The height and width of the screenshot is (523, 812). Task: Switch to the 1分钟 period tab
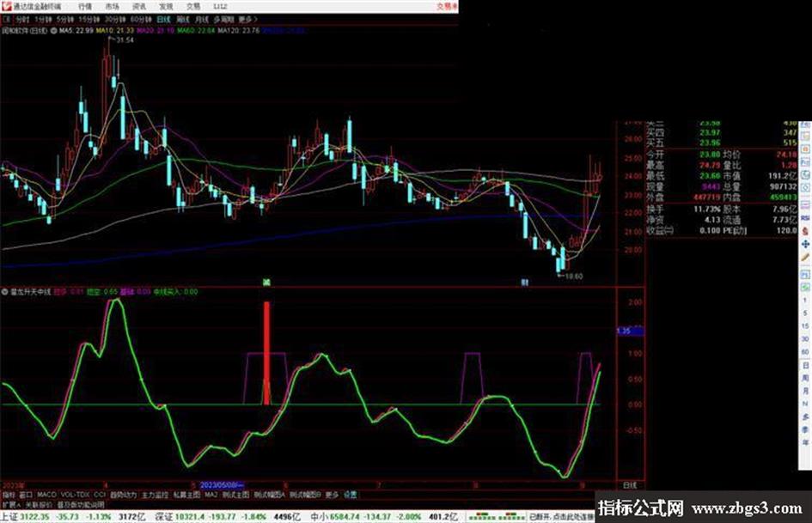[x=43, y=20]
